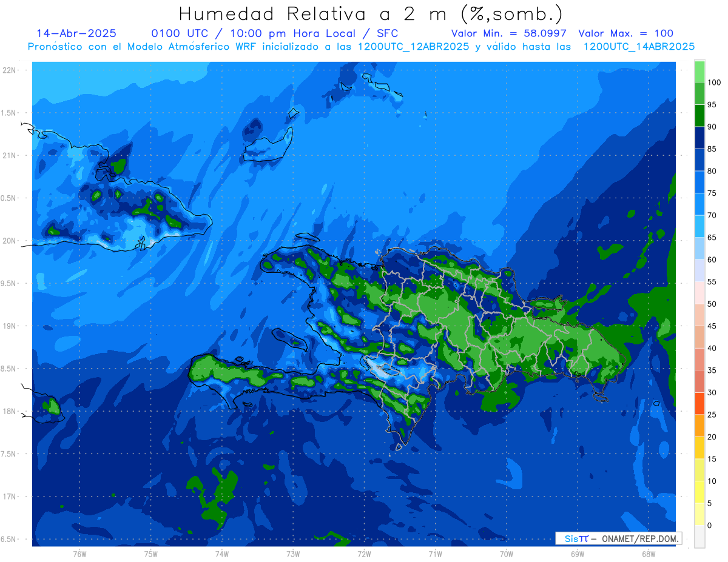The width and height of the screenshot is (728, 562).
Task: Click the '21N' latitude label
Action: [x=10, y=155]
